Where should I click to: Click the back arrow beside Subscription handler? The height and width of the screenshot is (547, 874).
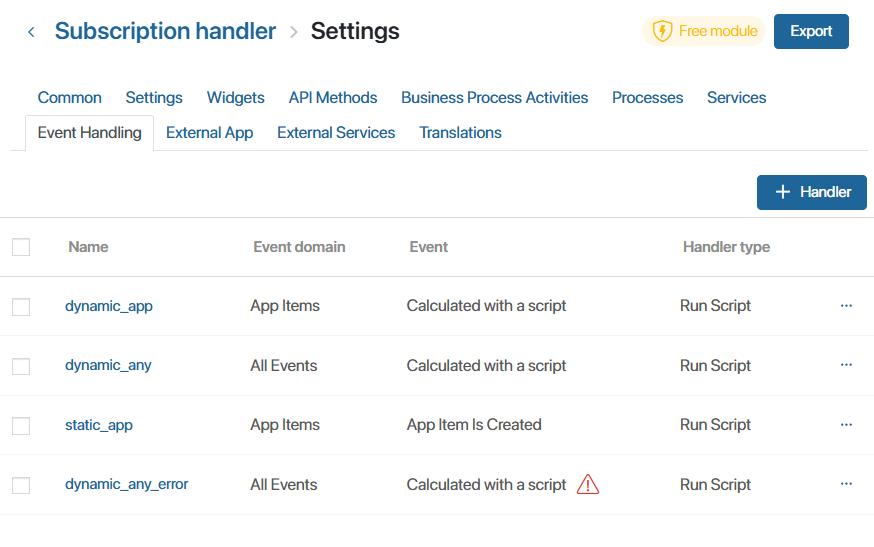(31, 32)
